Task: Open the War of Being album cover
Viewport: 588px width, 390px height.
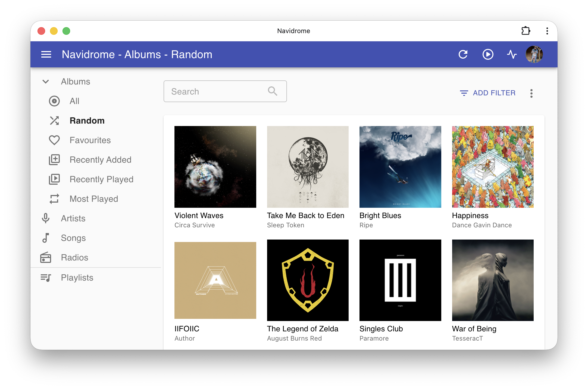Action: (x=493, y=280)
